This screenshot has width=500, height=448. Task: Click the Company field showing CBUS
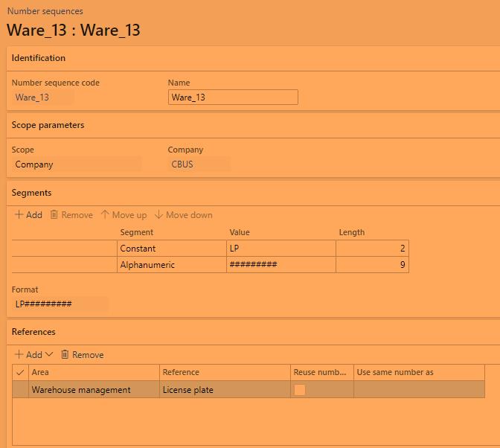(199, 164)
